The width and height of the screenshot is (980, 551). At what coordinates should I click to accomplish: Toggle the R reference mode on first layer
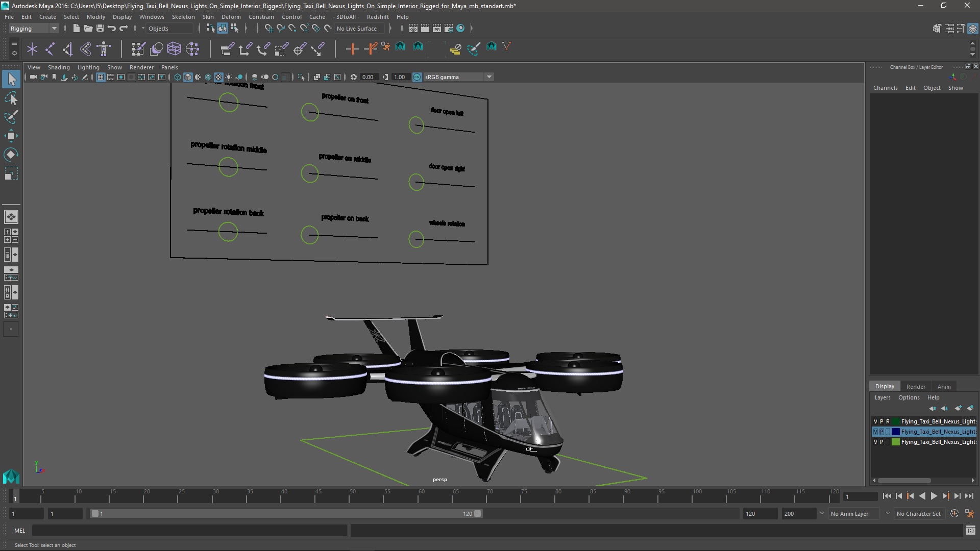point(888,422)
